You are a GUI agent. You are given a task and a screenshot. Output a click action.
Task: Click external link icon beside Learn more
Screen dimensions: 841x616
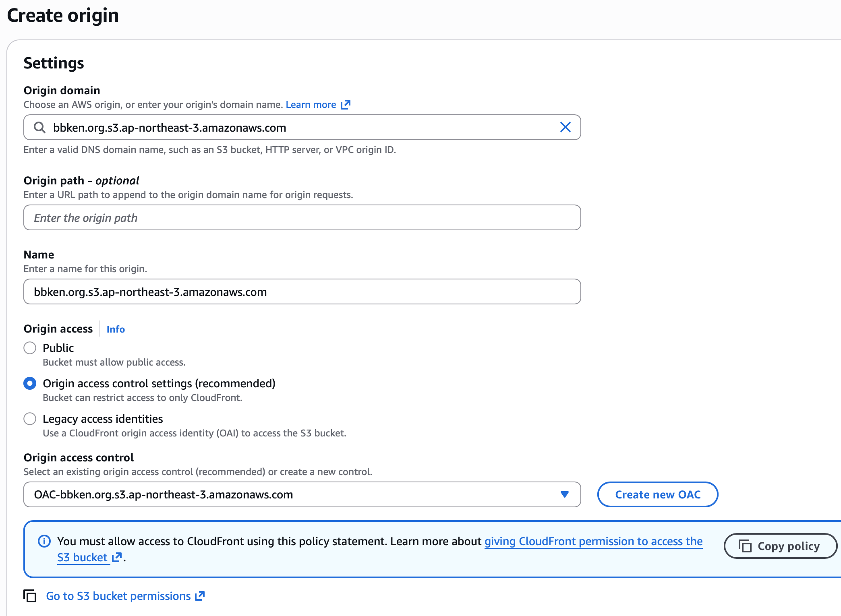(x=346, y=105)
